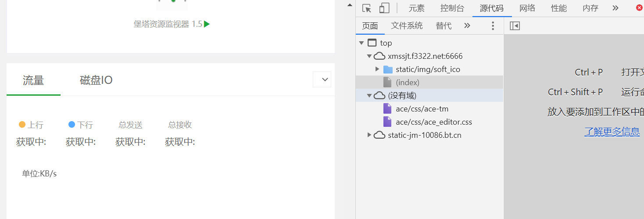This screenshot has height=219, width=644.
Task: Select the 页面 navigator tab
Action: [x=370, y=26]
